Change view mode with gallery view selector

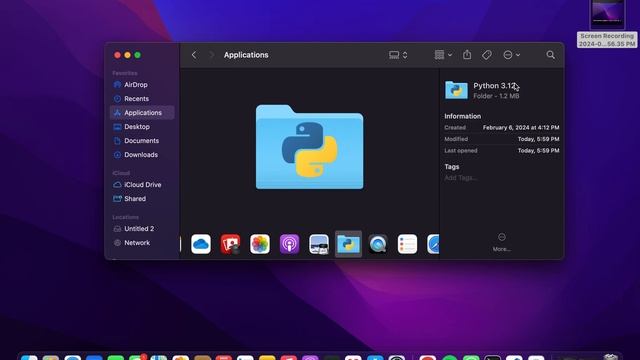click(398, 55)
